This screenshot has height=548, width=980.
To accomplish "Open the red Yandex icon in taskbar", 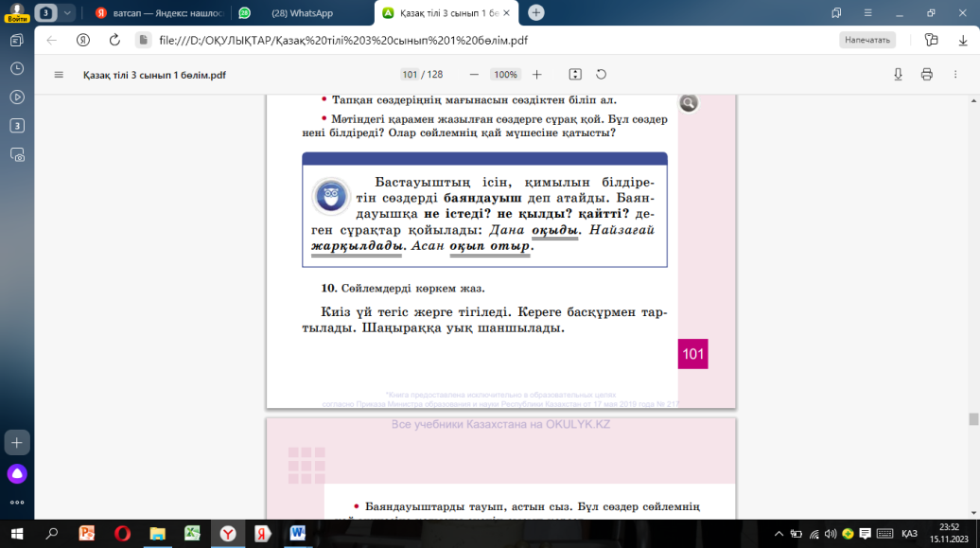I will [x=263, y=534].
